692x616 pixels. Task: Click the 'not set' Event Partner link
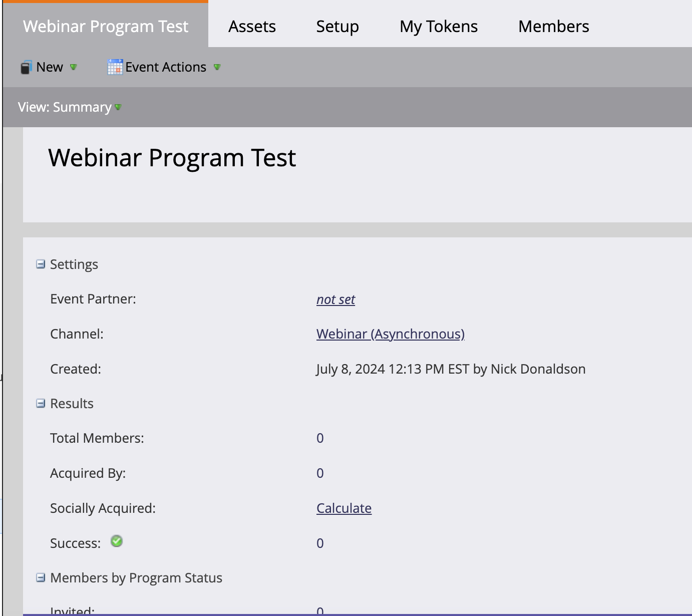coord(335,299)
